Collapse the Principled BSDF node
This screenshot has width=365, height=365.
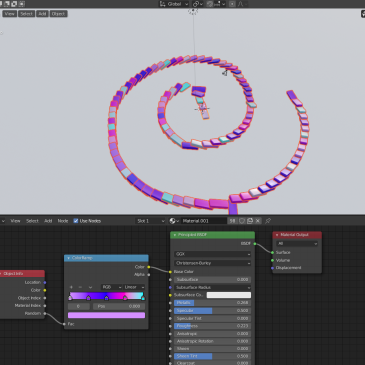coord(175,235)
